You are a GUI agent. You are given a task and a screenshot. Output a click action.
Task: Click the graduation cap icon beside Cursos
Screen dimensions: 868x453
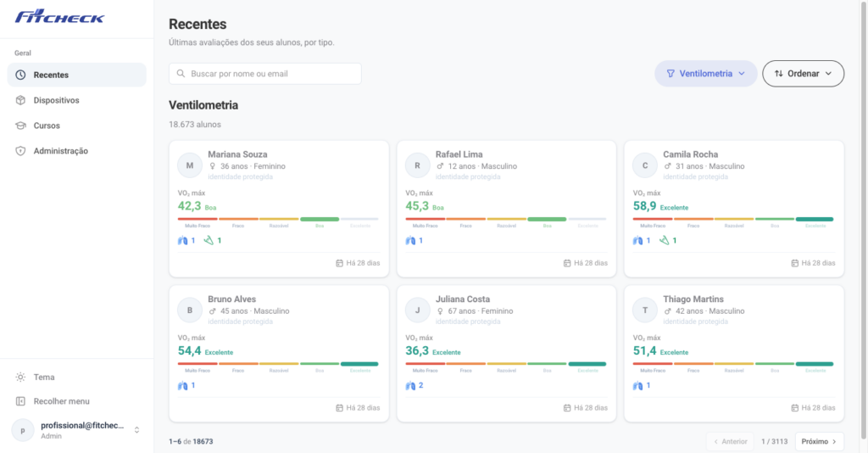(x=20, y=126)
